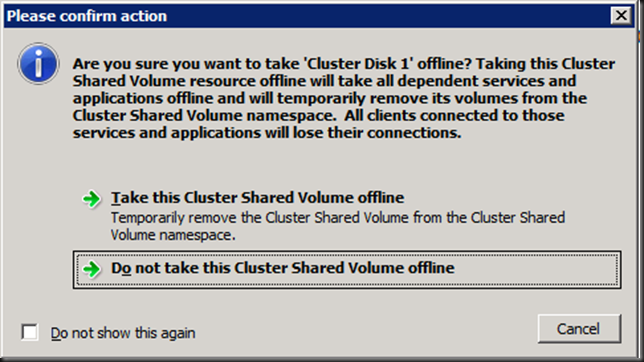This screenshot has width=644, height=362.
Task: Tick the Do not show this again checkbox
Action: (x=30, y=332)
